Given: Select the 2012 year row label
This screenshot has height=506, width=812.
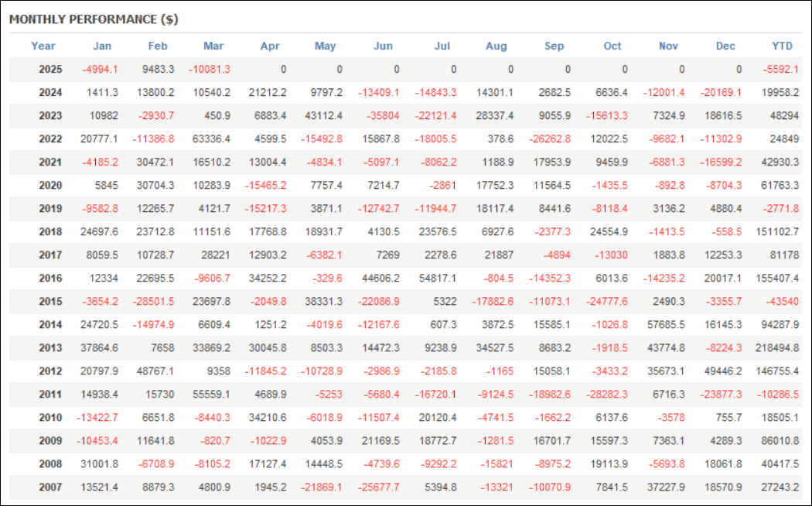Looking at the screenshot, I should point(50,371).
